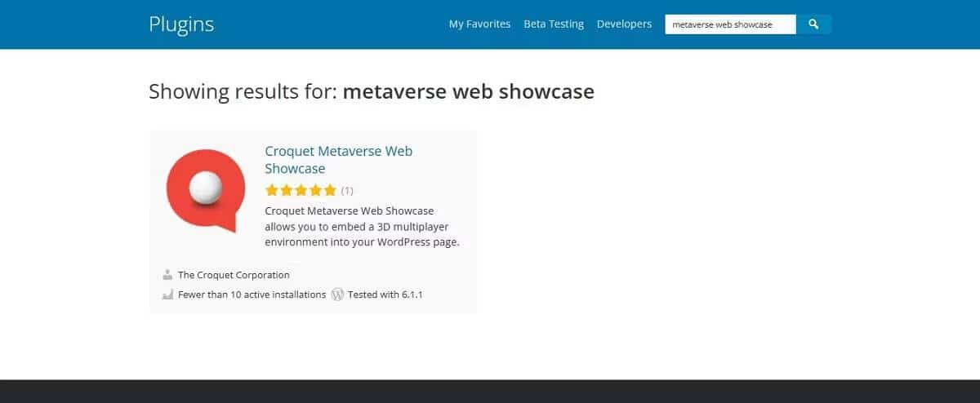Click the Tested with 6.1.1 label
The width and height of the screenshot is (980, 403).
click(x=385, y=294)
